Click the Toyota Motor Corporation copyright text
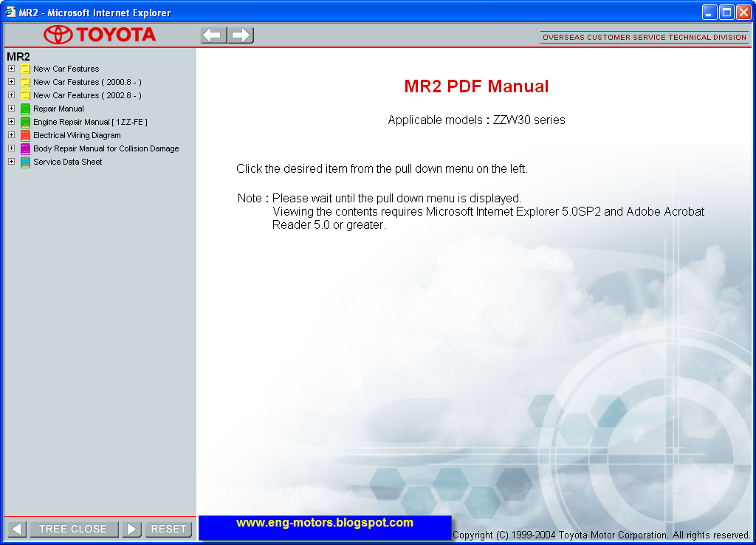Image resolution: width=756 pixels, height=545 pixels. tap(601, 535)
